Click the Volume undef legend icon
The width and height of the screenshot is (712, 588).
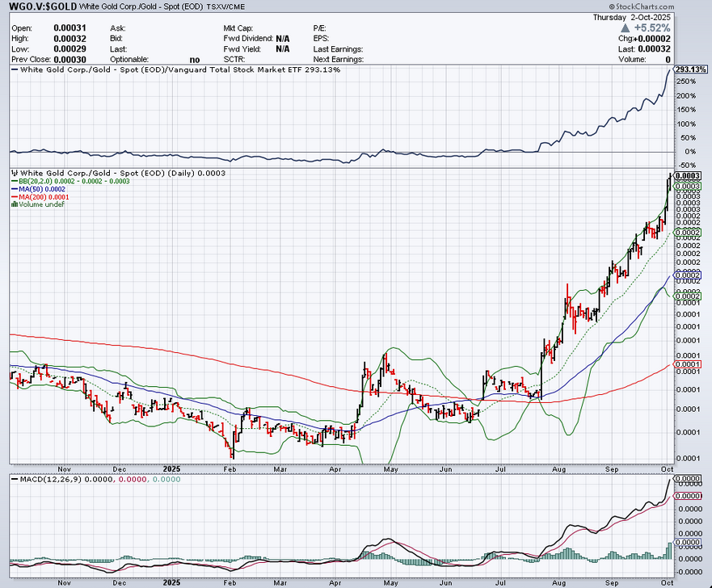[12, 204]
